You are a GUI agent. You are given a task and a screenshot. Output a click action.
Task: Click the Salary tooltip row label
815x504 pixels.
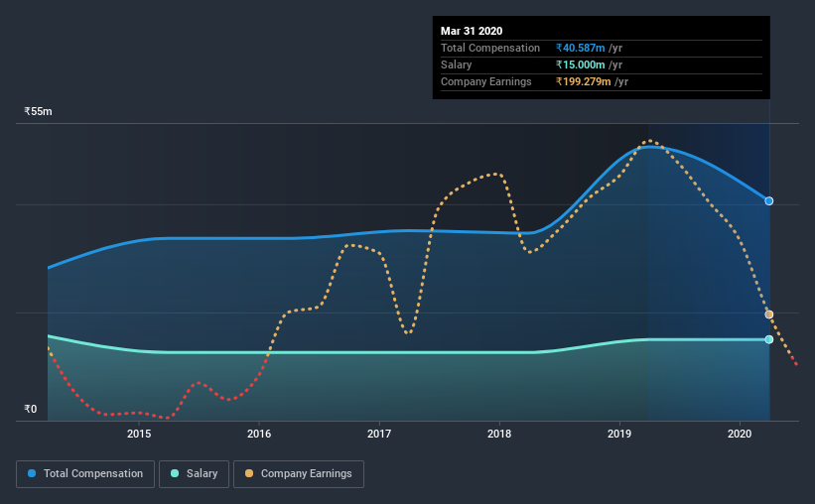[457, 64]
